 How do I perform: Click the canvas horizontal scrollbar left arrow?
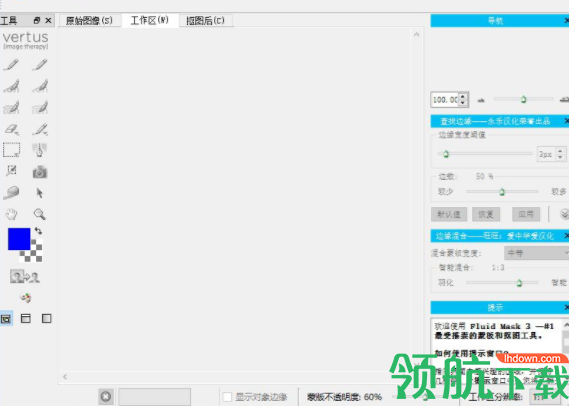coord(65,377)
